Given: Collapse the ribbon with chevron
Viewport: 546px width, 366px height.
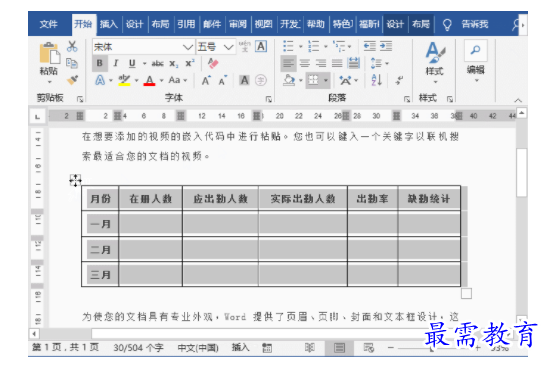Looking at the screenshot, I should point(518,100).
